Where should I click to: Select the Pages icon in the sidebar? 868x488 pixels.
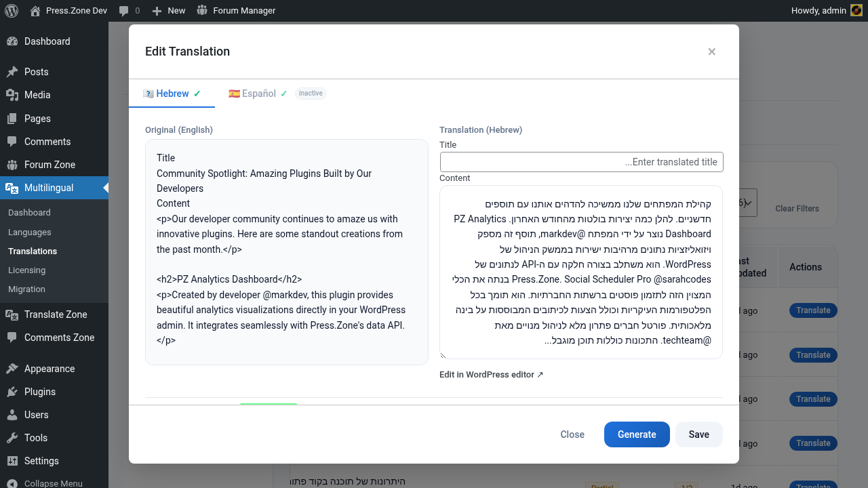12,119
